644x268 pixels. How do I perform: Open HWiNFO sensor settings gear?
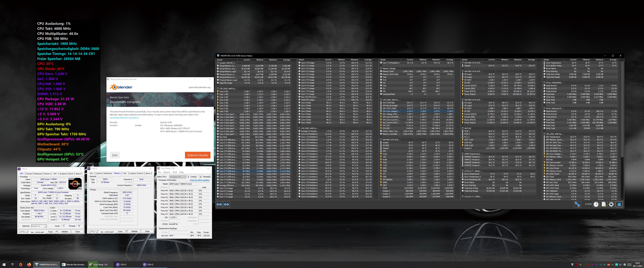point(611,204)
